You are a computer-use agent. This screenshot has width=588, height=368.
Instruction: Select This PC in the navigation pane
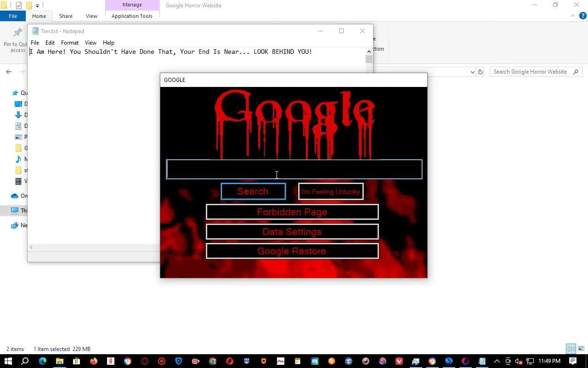tap(15, 211)
